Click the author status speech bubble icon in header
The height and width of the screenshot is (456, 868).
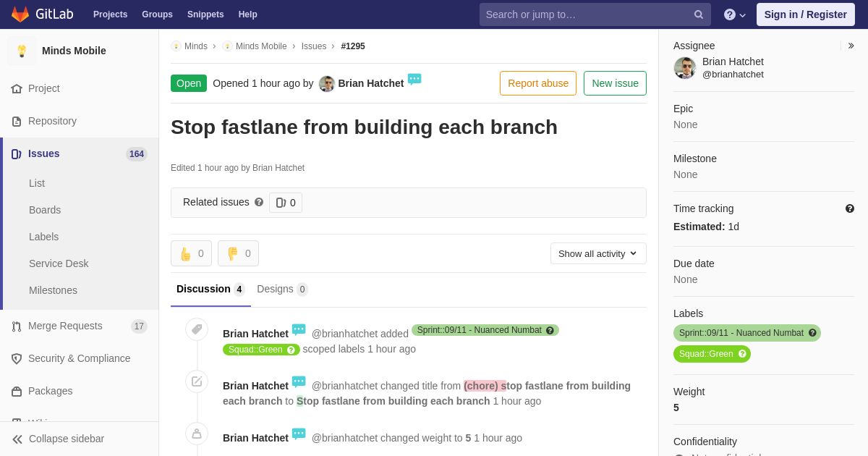point(414,80)
